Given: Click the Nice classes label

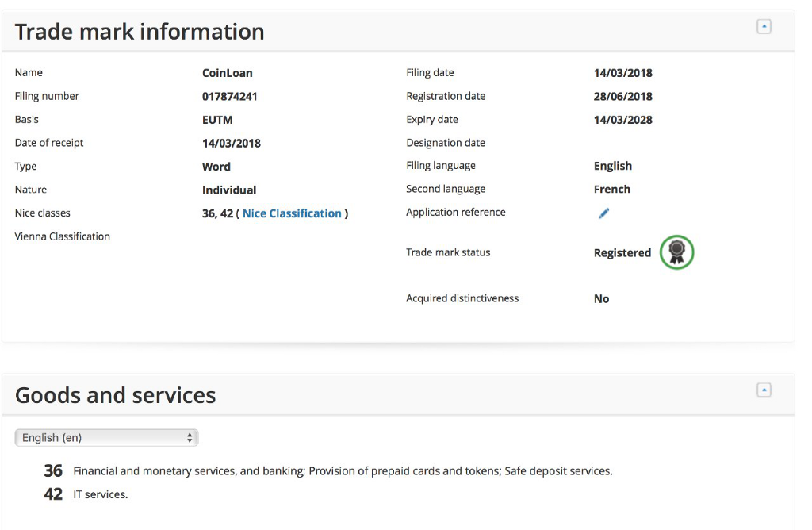Looking at the screenshot, I should tap(43, 213).
